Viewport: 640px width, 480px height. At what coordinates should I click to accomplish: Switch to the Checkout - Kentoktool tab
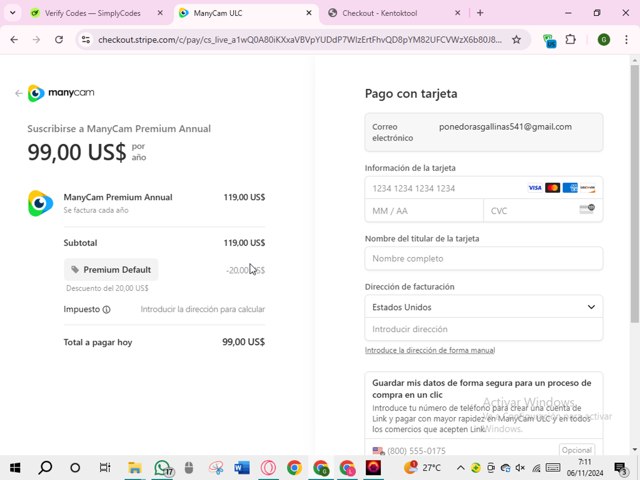(x=395, y=13)
